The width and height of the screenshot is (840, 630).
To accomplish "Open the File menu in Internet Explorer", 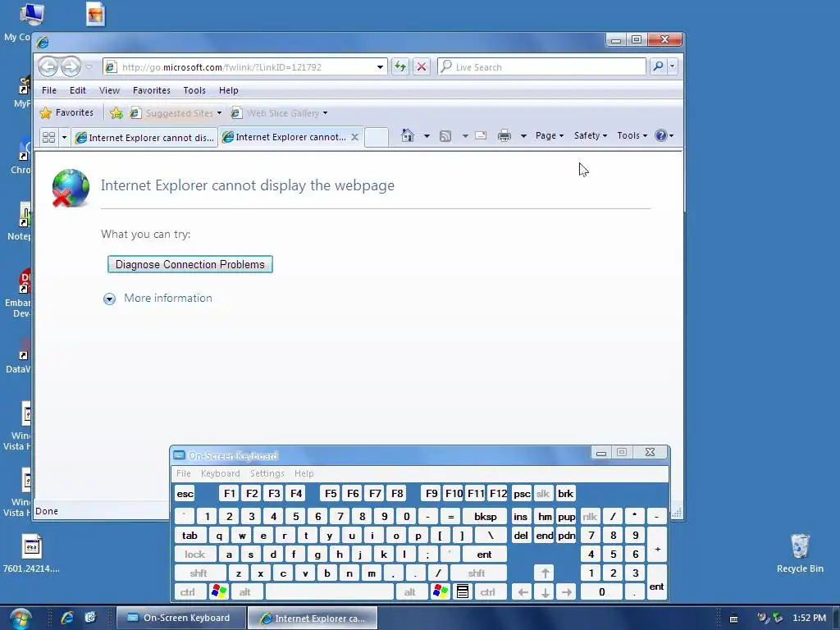I will point(49,90).
